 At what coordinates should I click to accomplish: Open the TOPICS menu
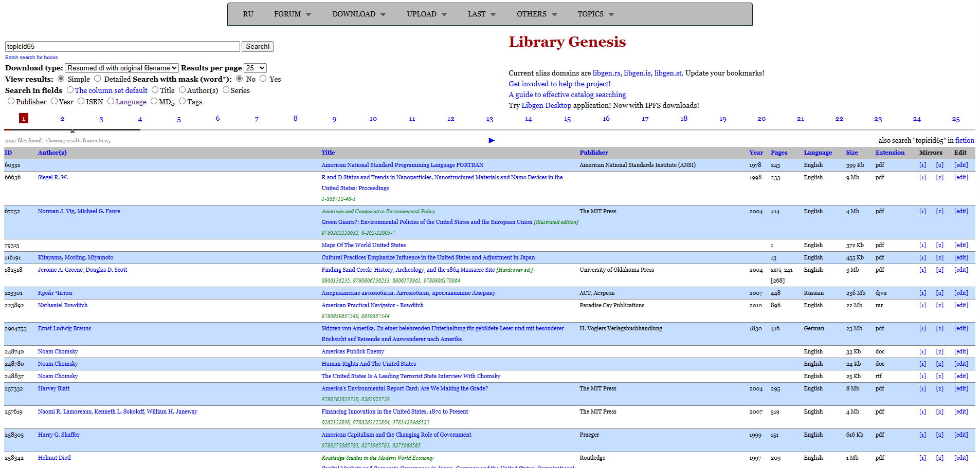(x=595, y=14)
